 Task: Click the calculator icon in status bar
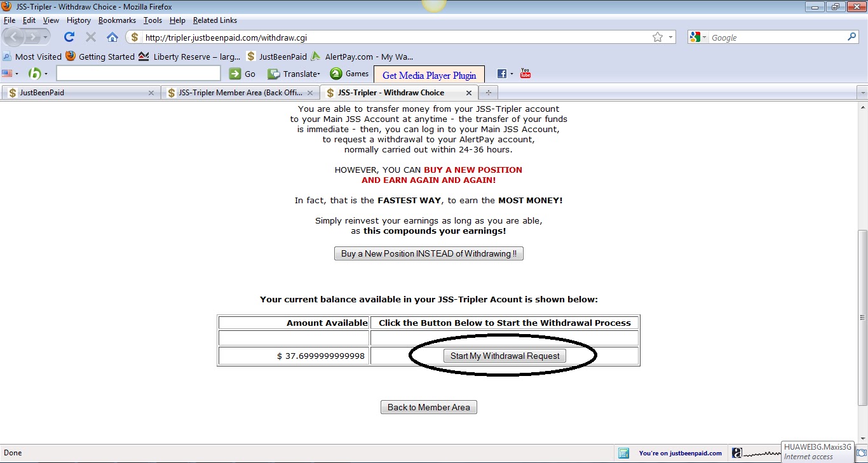623,453
